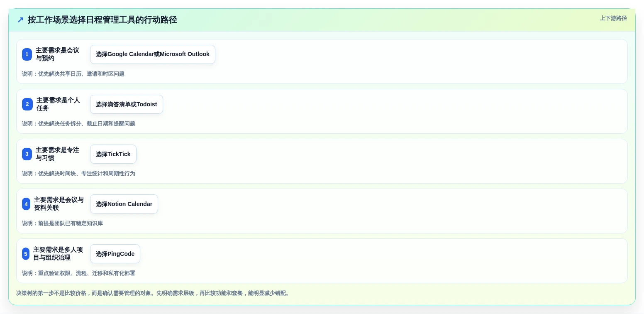Click the footer sentence starting 决策树的第一步

(153, 293)
